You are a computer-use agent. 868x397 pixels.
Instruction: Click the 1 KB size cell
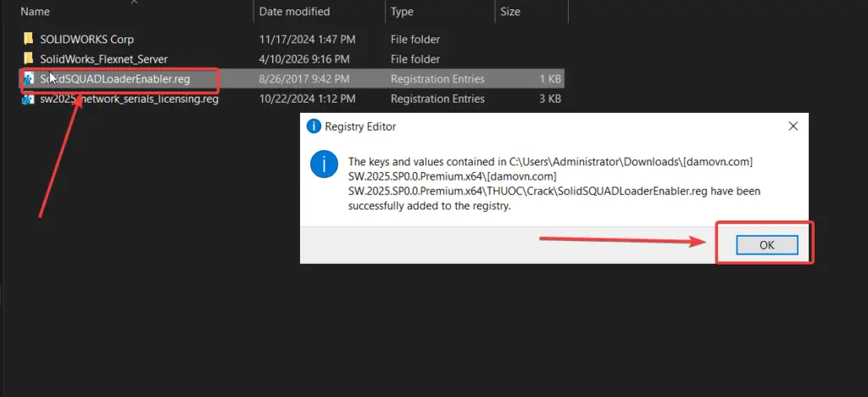pyautogui.click(x=550, y=79)
